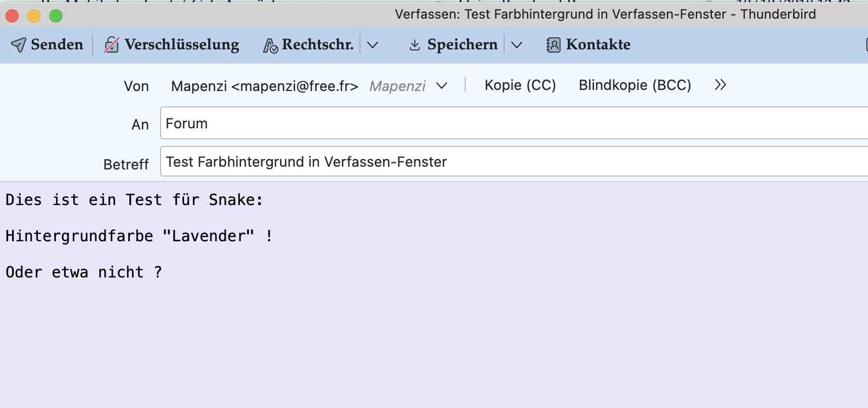Viewport: 868px width, 408px height.
Task: Click the word "Lavender" in the message body
Action: point(209,236)
